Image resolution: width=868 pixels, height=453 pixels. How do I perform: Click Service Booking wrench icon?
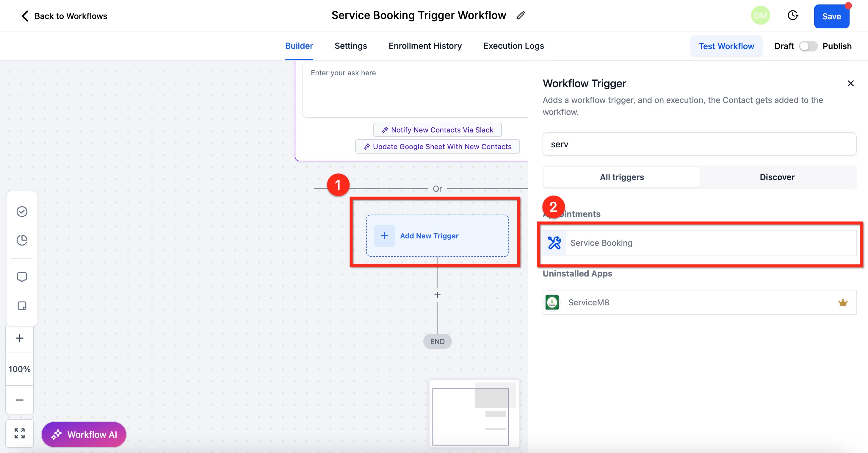tap(554, 243)
